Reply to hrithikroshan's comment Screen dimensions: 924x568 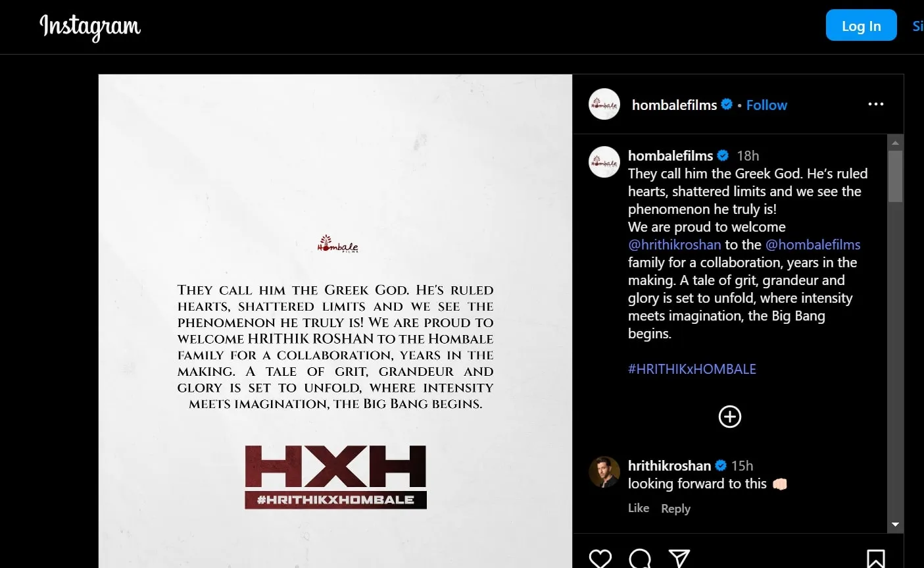675,508
